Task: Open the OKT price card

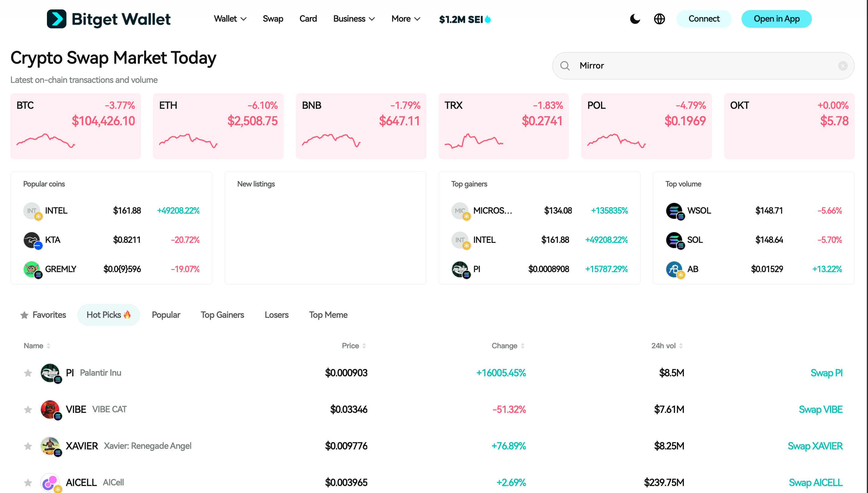Action: (789, 126)
